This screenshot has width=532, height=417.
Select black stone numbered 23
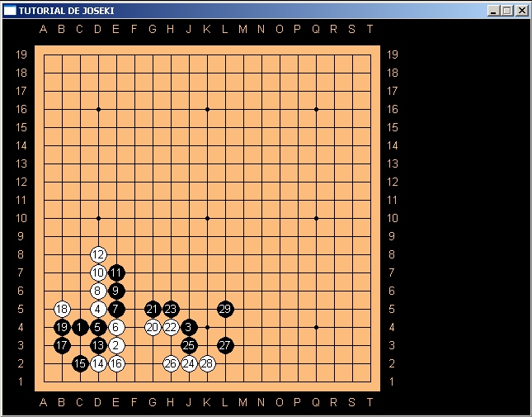tap(171, 309)
